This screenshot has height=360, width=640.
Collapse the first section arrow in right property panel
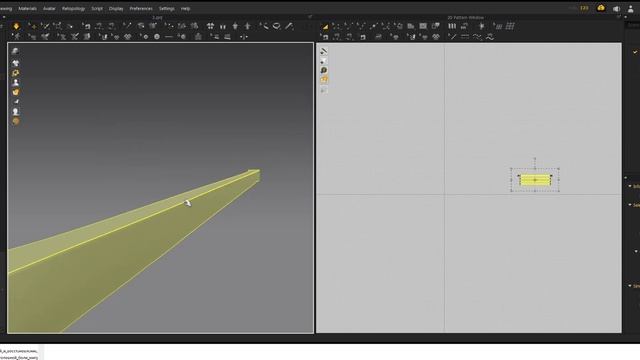click(630, 186)
